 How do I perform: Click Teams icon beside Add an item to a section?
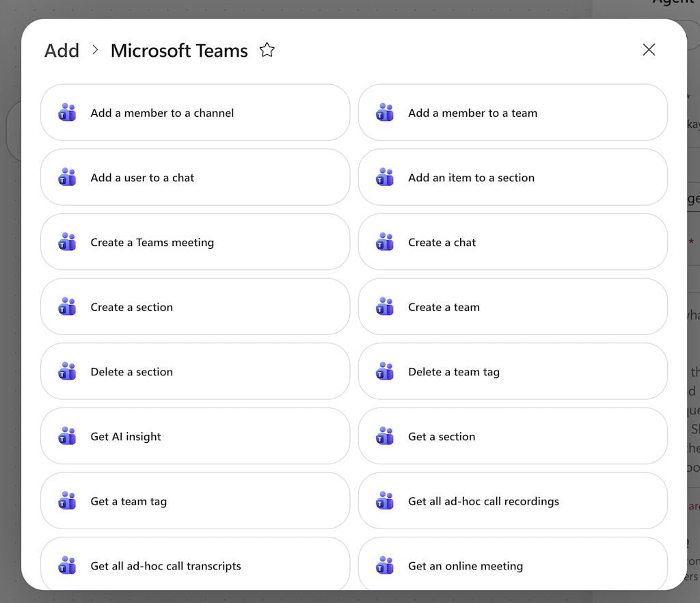385,177
